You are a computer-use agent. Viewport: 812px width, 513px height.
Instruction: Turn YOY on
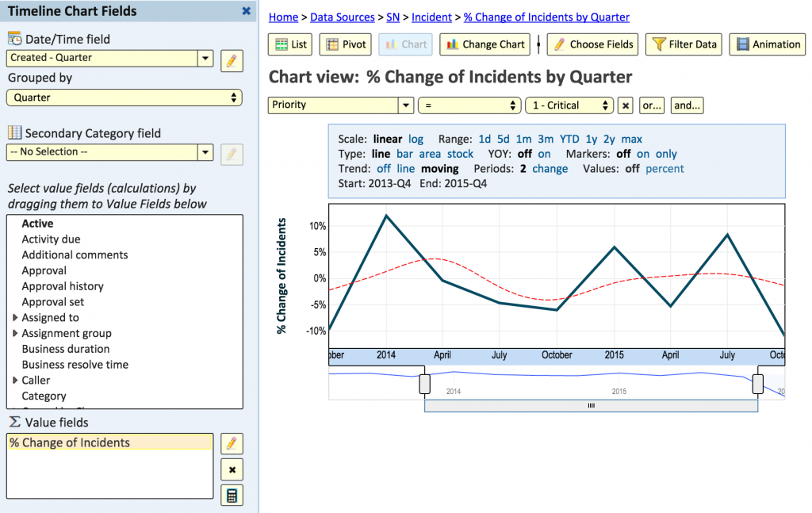(x=544, y=154)
